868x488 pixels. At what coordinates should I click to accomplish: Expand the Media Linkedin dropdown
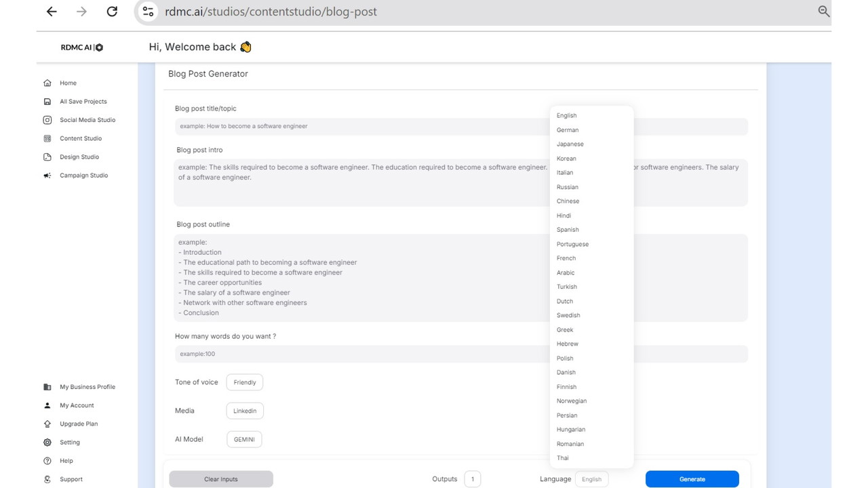click(245, 411)
